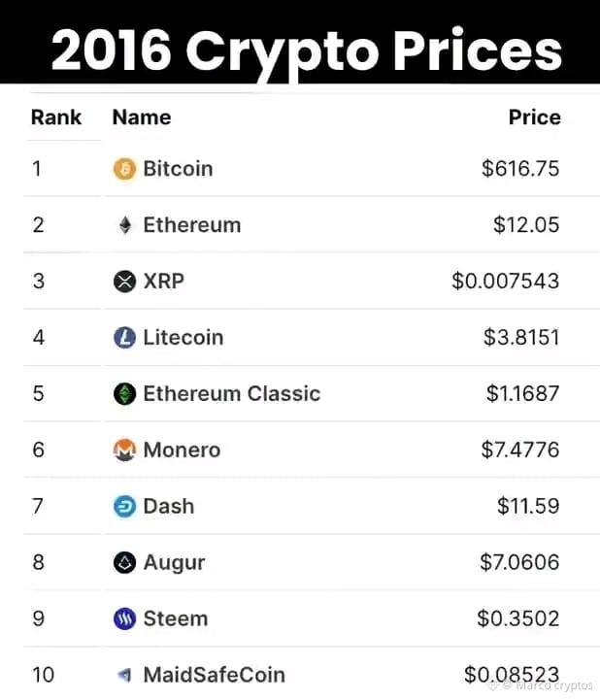600x700 pixels.
Task: Click the Ethereum diamond icon
Action: (x=125, y=225)
